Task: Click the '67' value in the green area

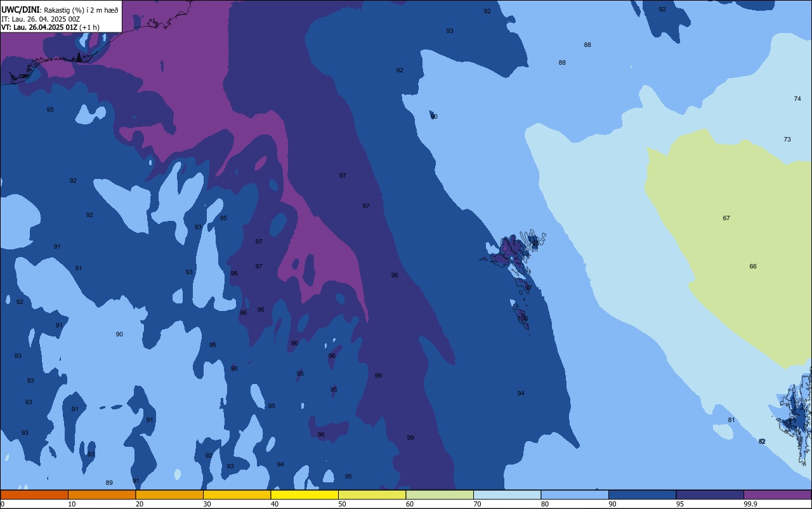Action: (x=726, y=218)
